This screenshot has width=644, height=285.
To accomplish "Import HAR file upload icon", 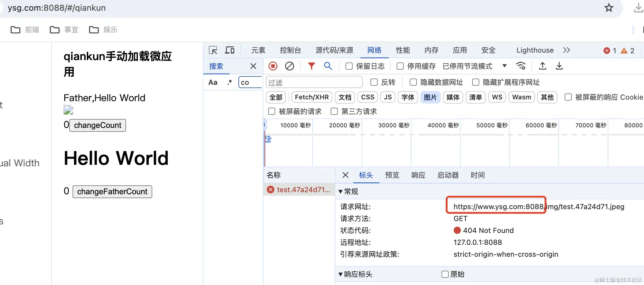I will (x=543, y=66).
